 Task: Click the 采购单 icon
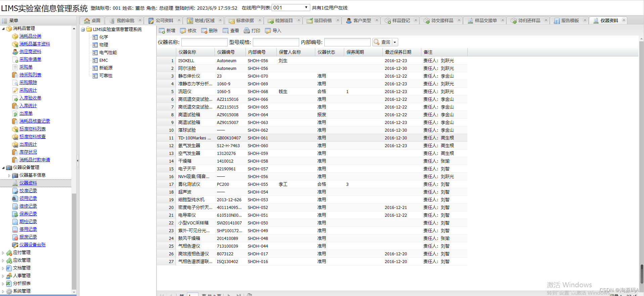15,67
